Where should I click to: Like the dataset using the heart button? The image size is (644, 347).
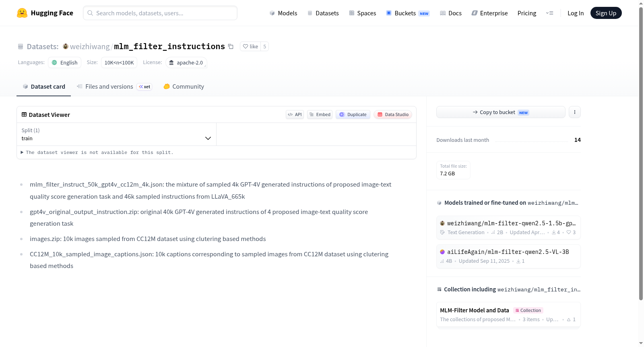point(250,46)
